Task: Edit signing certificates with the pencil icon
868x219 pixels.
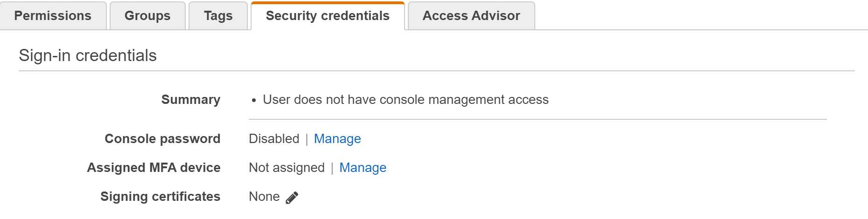Action: (x=292, y=198)
